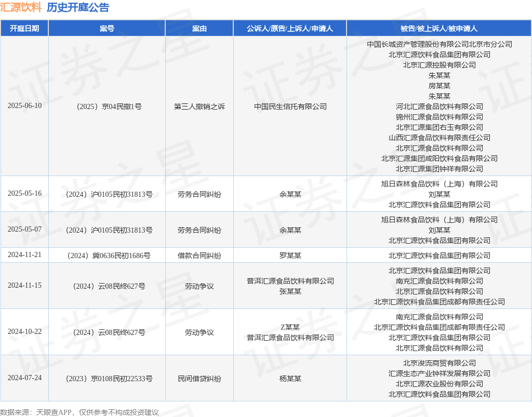This screenshot has width=532, height=417.
Task: Click plaintiff 中国民生信托有限公司
Action: click(290, 106)
